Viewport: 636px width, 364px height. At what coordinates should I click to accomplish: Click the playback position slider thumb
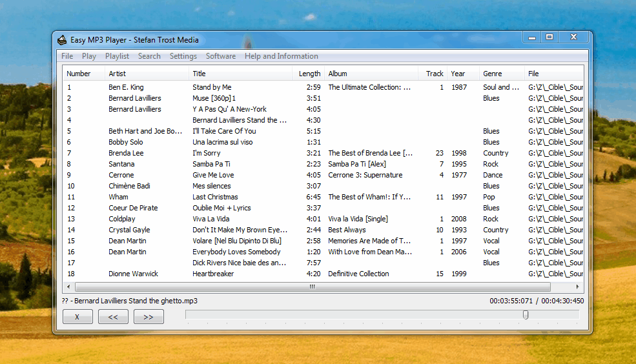526,314
